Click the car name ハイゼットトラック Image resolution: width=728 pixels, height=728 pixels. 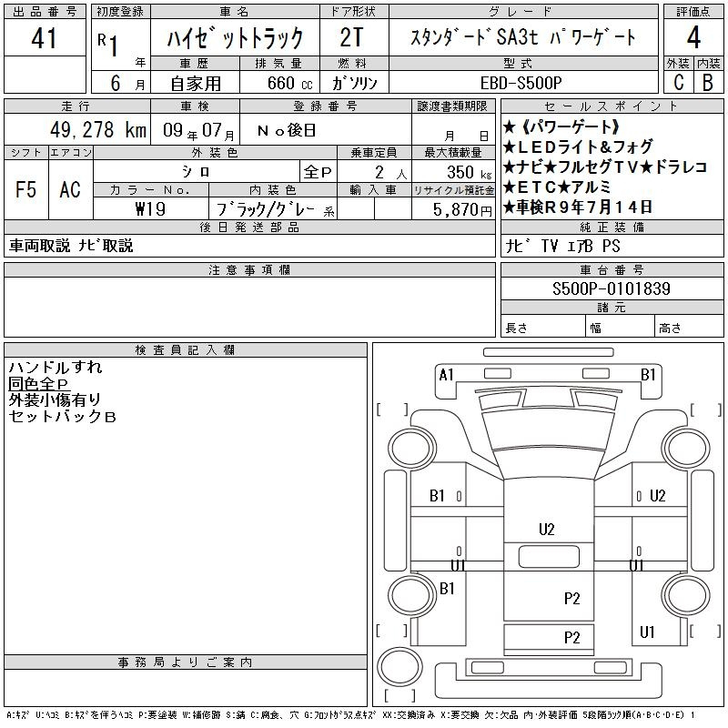235,38
